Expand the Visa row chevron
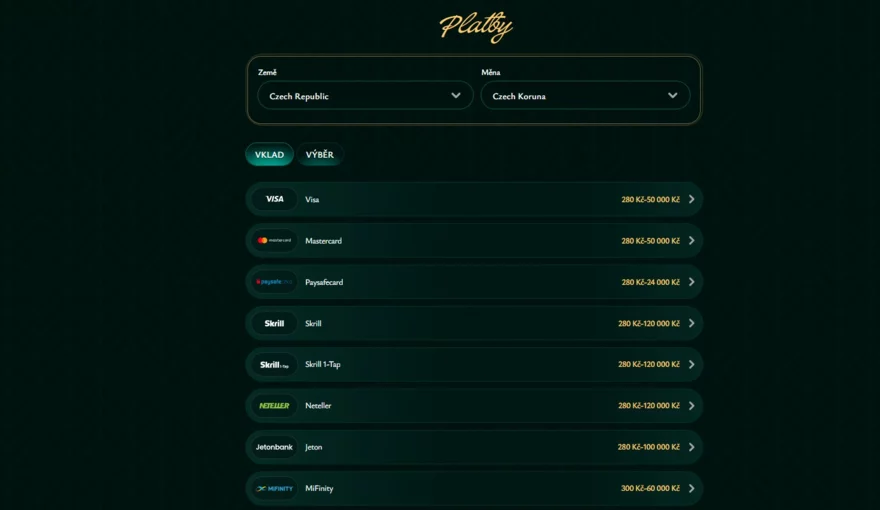Viewport: 880px width, 510px height. coord(691,199)
